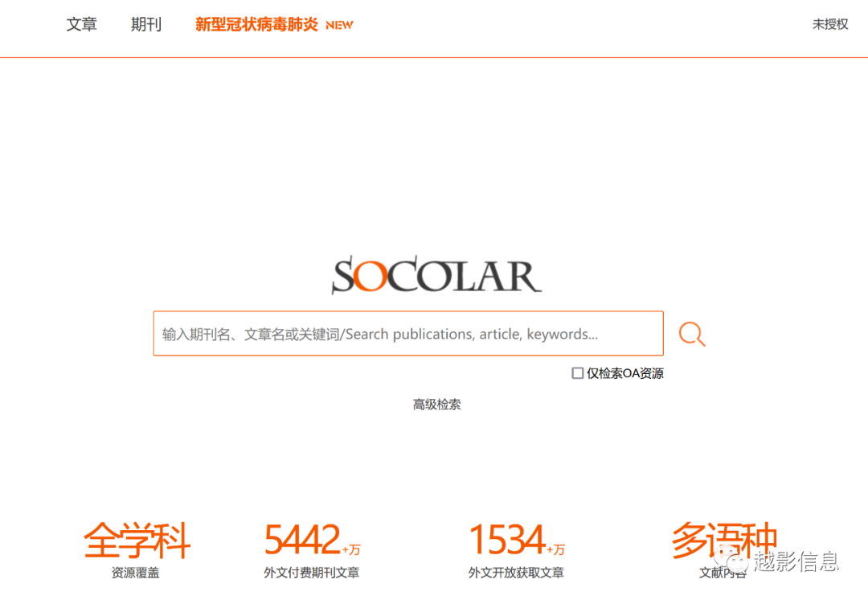Open the 新型冠状病毒肺炎 NEW tab
Screen dimensions: 868x600
274,24
